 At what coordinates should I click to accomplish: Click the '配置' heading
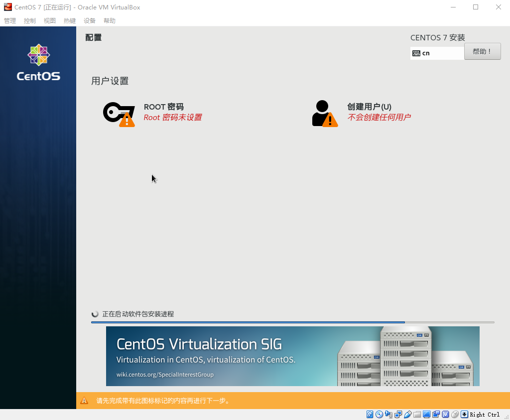tap(93, 37)
